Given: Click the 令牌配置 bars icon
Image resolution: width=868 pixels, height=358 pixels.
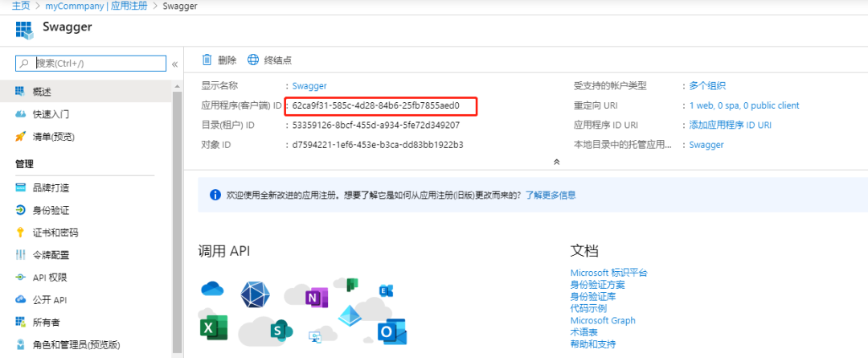Looking at the screenshot, I should click(20, 255).
